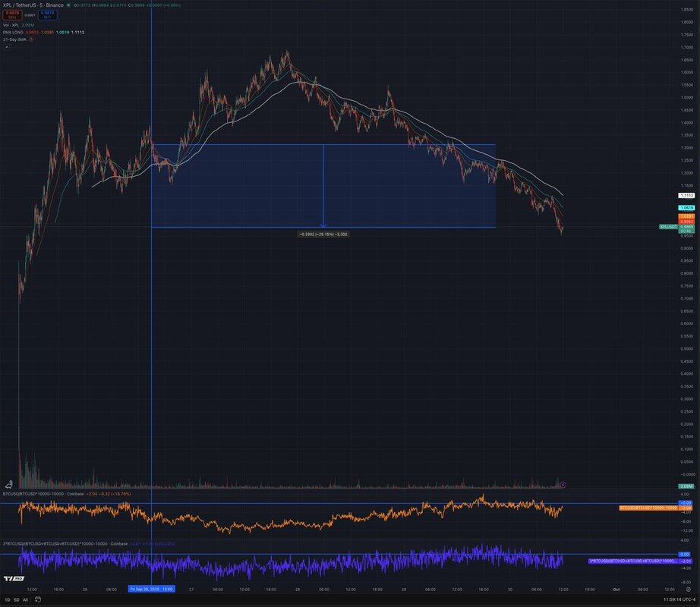Select the 1D date range
Viewport: 700px width, 607px height.
pos(8,599)
